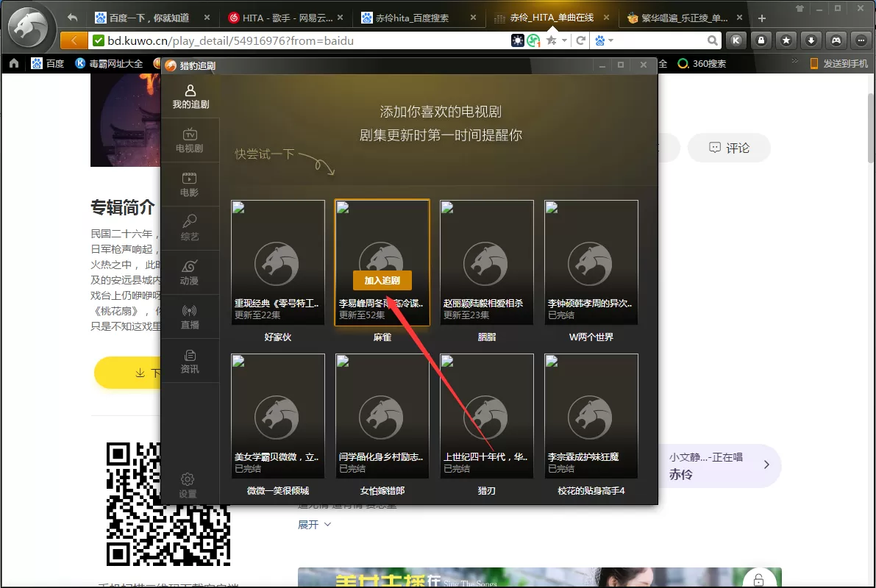Open the 电影 movies sidebar section

pyautogui.click(x=189, y=184)
